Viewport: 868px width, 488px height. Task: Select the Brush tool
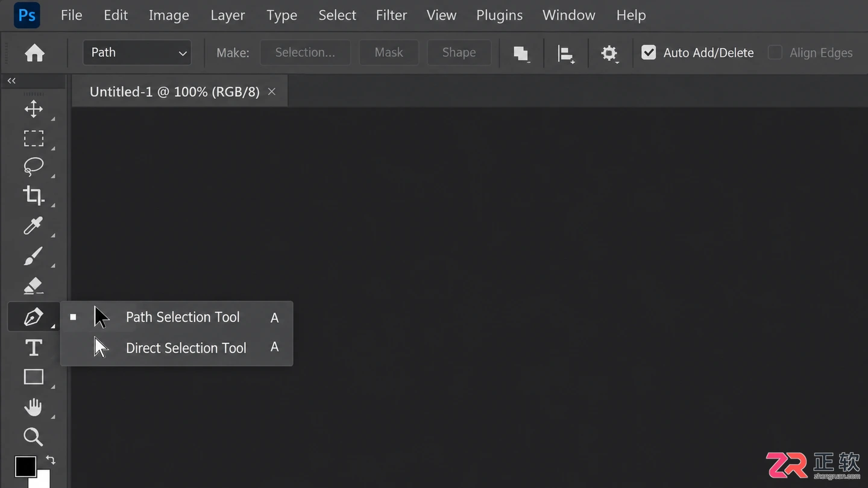tap(33, 256)
